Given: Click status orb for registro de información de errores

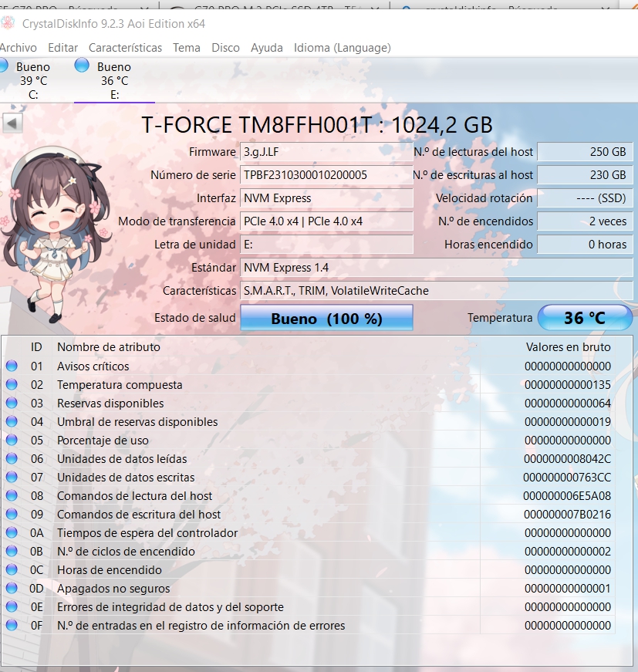Looking at the screenshot, I should point(12,625).
